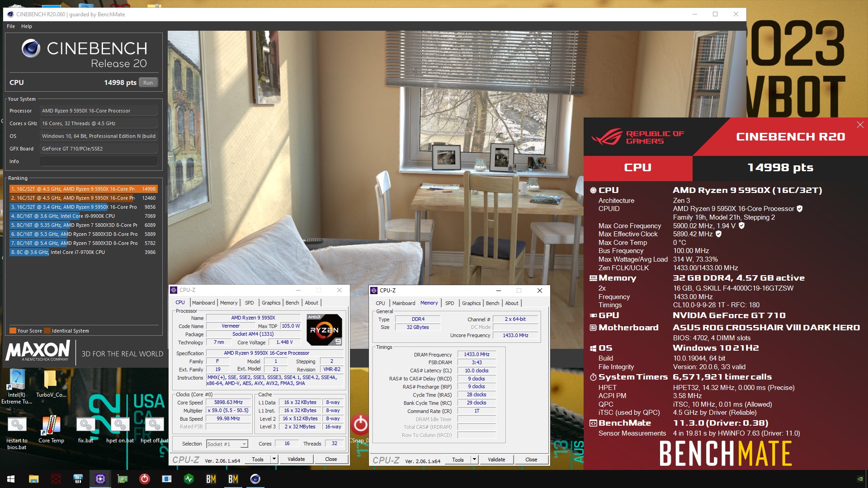Click the CAS# Latency 10.0 clocks value
Screen dimensions: 868x488
tap(476, 371)
